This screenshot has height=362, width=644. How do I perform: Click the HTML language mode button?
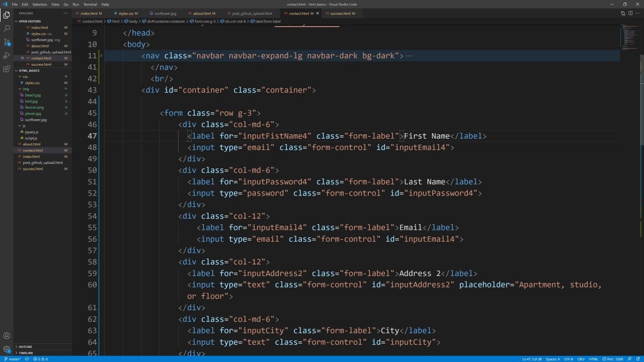[x=594, y=359]
